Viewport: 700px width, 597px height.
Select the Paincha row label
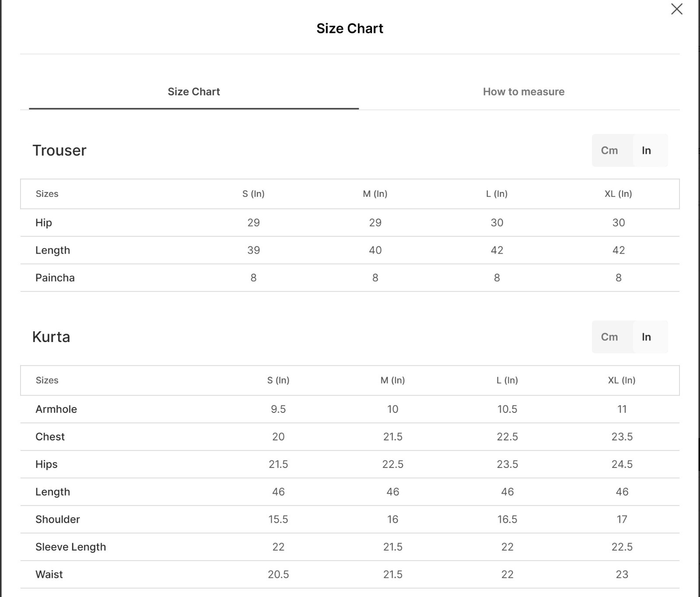pos(55,278)
